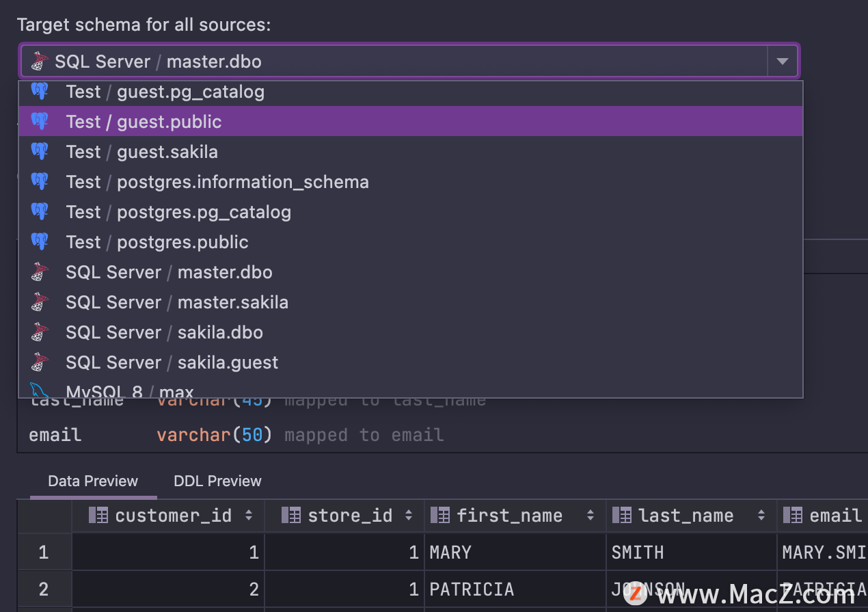Screen dimensions: 868x612
Task: Click column icon in customer_id header
Action: [x=98, y=516]
